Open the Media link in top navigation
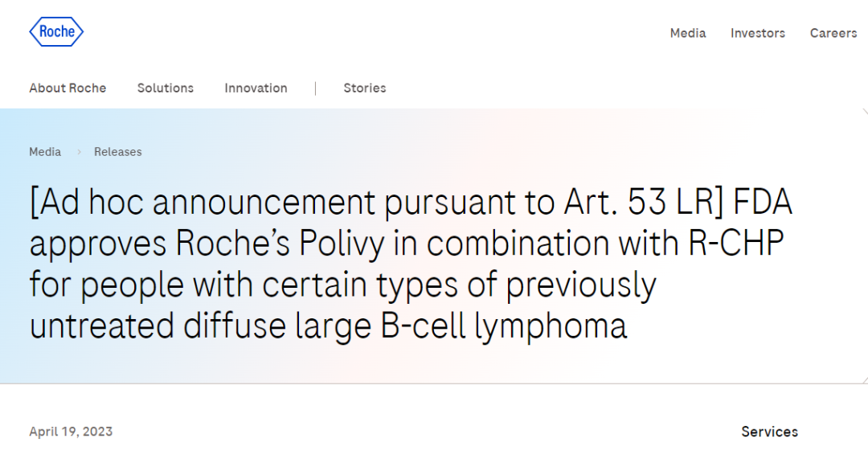868x455 pixels. pyautogui.click(x=688, y=33)
